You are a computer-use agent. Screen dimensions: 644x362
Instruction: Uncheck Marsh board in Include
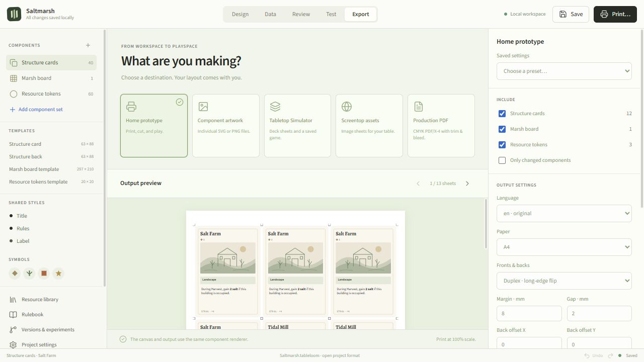tap(502, 129)
